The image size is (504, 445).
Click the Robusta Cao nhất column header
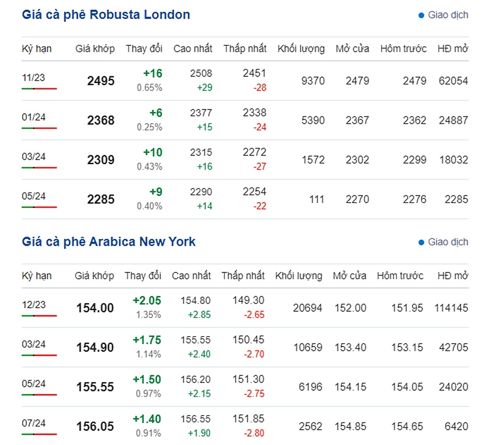coord(193,49)
